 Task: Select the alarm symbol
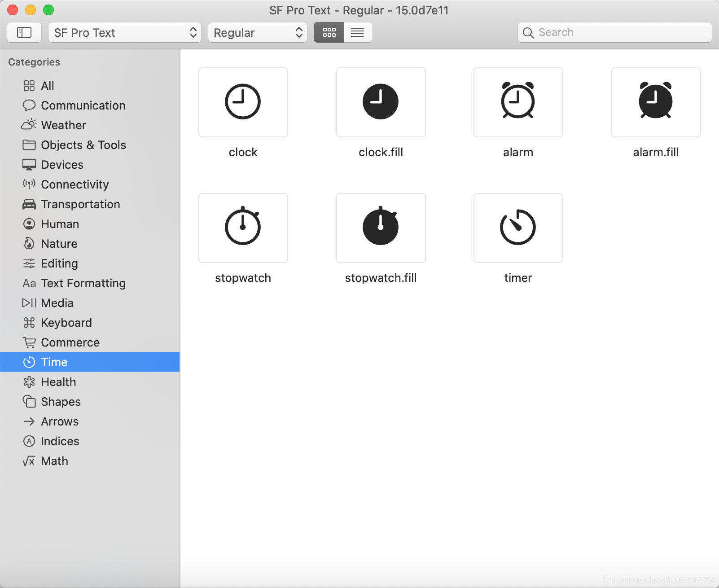point(517,102)
